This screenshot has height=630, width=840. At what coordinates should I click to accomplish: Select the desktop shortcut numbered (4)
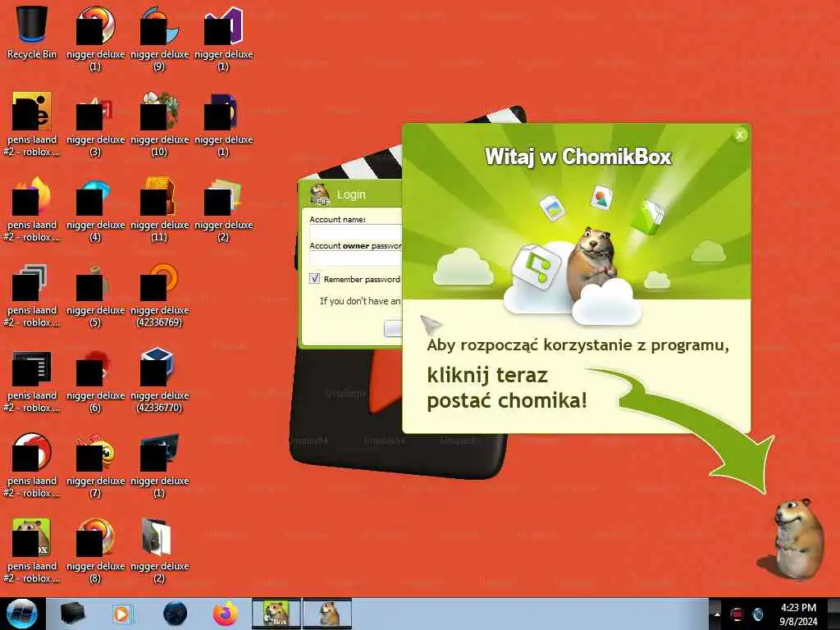pos(95,209)
